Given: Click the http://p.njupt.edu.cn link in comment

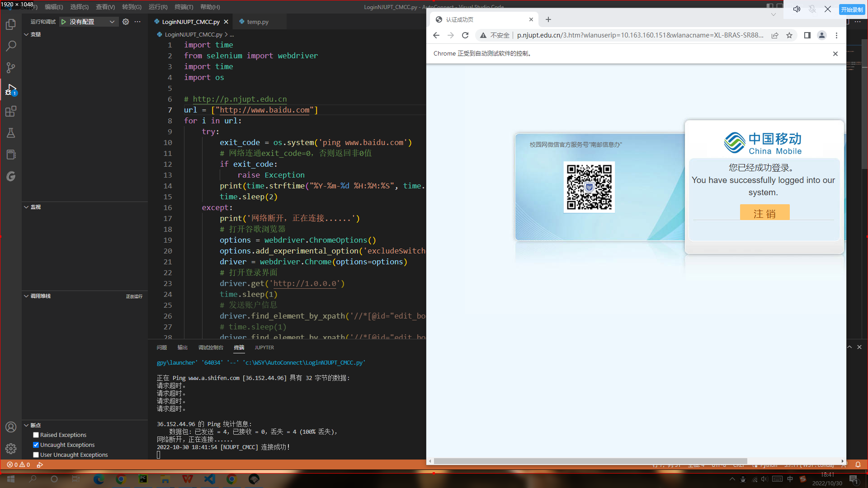Looking at the screenshot, I should 240,99.
